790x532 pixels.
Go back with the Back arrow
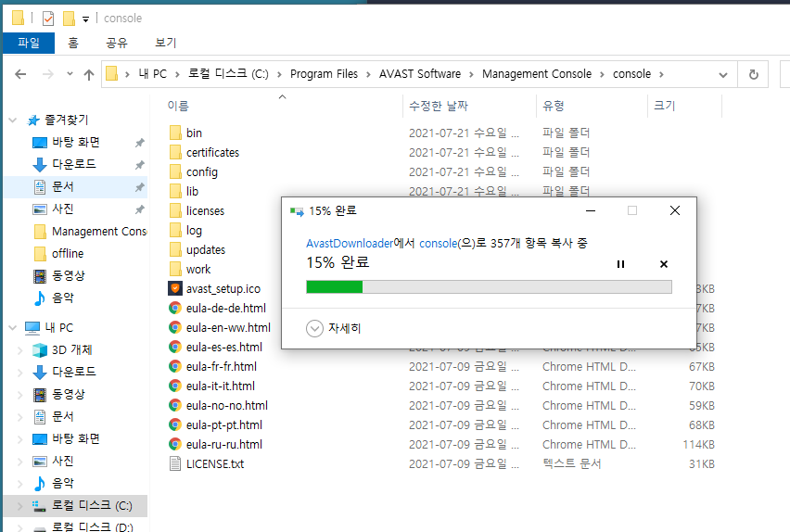(20, 74)
